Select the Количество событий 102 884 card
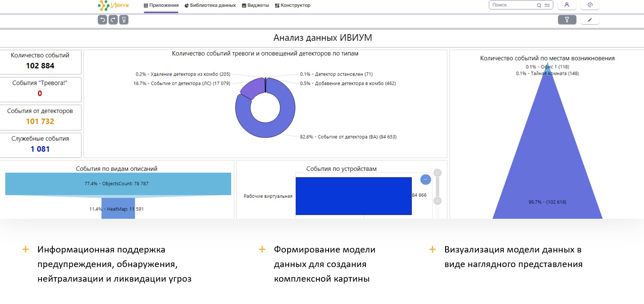 pos(40,62)
